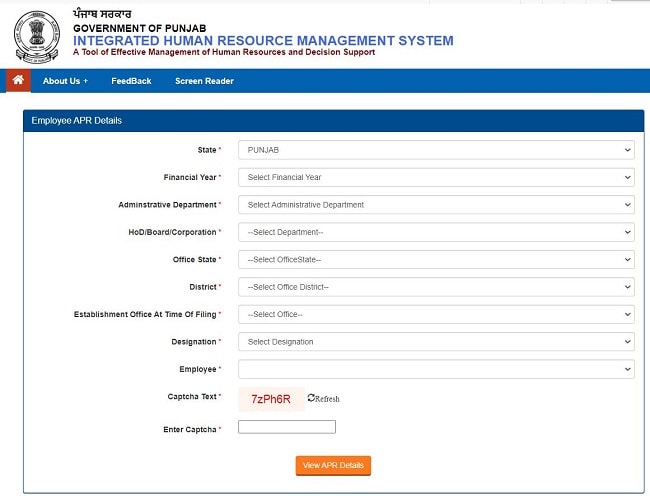Select Screen Reader in the navbar

[204, 81]
